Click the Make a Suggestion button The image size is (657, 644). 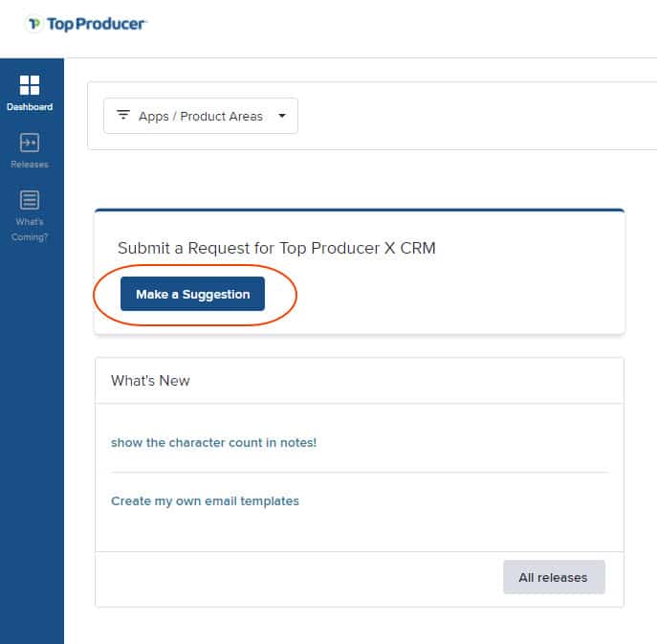pyautogui.click(x=192, y=294)
